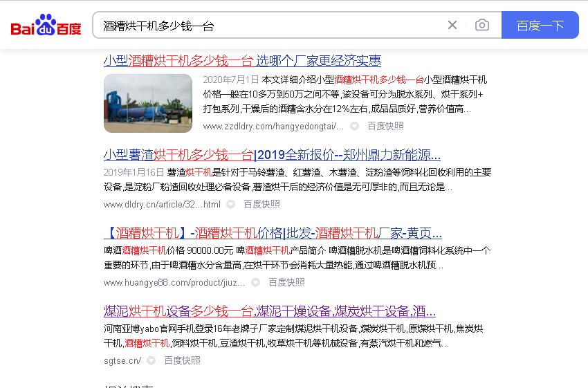Open 百度快照 for the zzdldry.com result
588x388 pixels.
(385, 126)
